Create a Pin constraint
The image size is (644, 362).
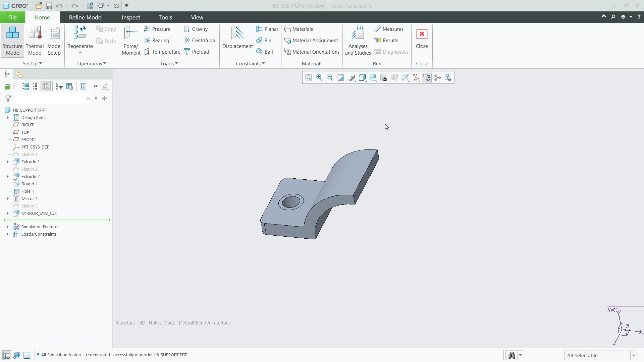pyautogui.click(x=264, y=41)
